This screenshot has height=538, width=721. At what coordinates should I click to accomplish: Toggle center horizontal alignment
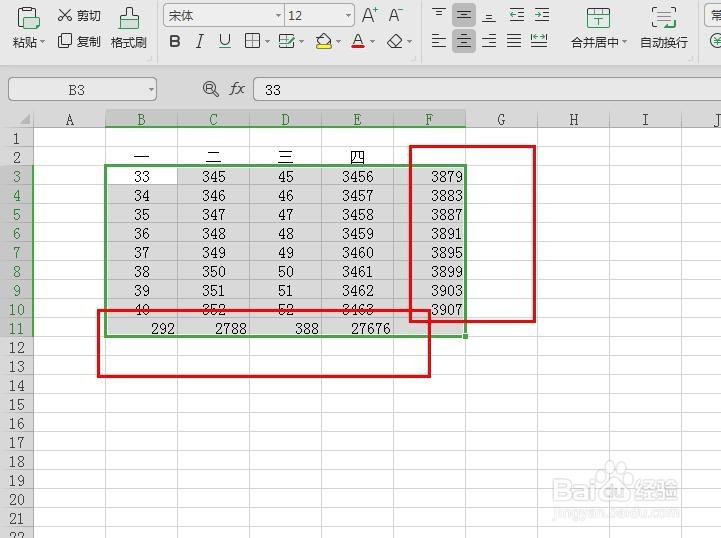pos(464,41)
